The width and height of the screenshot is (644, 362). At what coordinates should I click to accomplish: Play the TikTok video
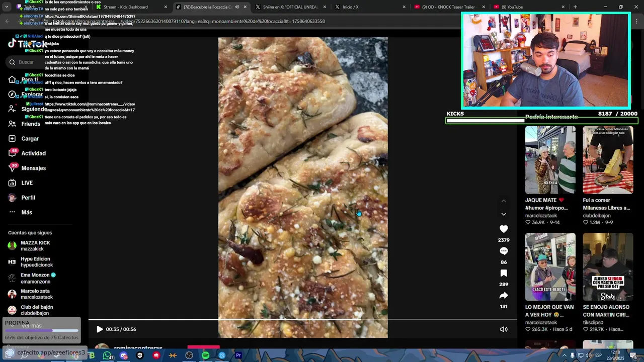point(100,329)
